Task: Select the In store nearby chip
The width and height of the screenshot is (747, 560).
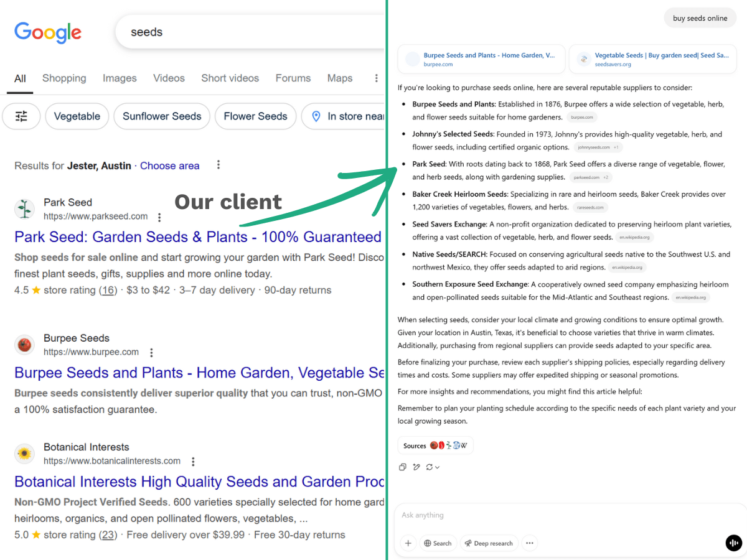Action: click(x=343, y=116)
